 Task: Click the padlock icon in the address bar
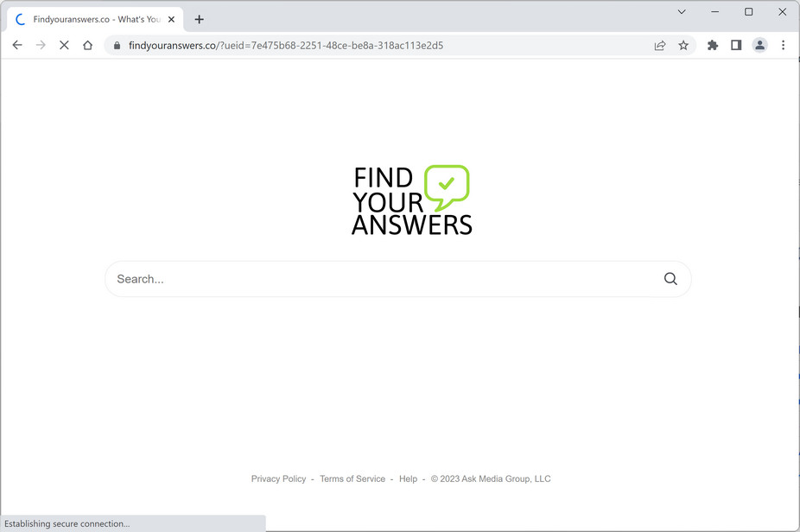(117, 45)
